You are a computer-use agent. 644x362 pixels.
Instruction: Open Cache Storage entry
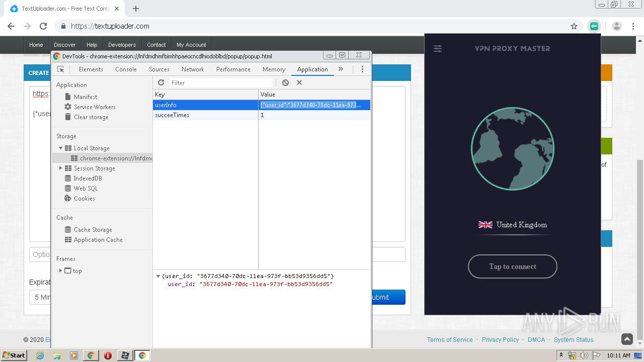93,230
